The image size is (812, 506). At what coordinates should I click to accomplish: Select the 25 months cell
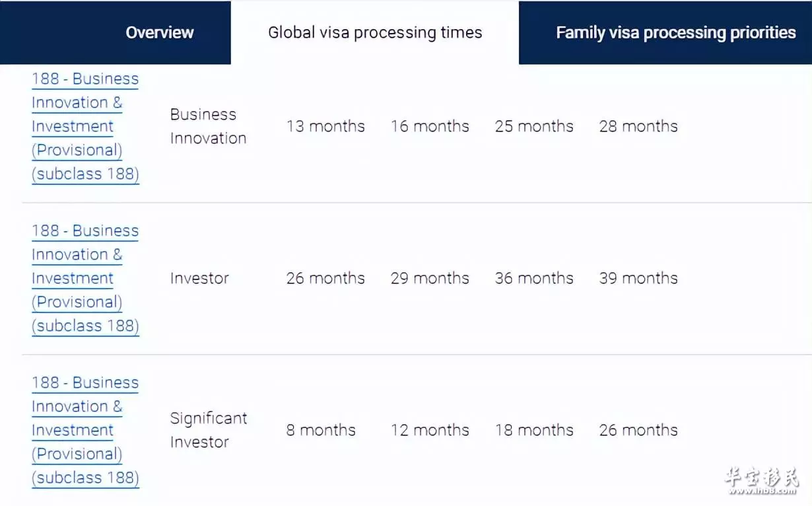(534, 126)
